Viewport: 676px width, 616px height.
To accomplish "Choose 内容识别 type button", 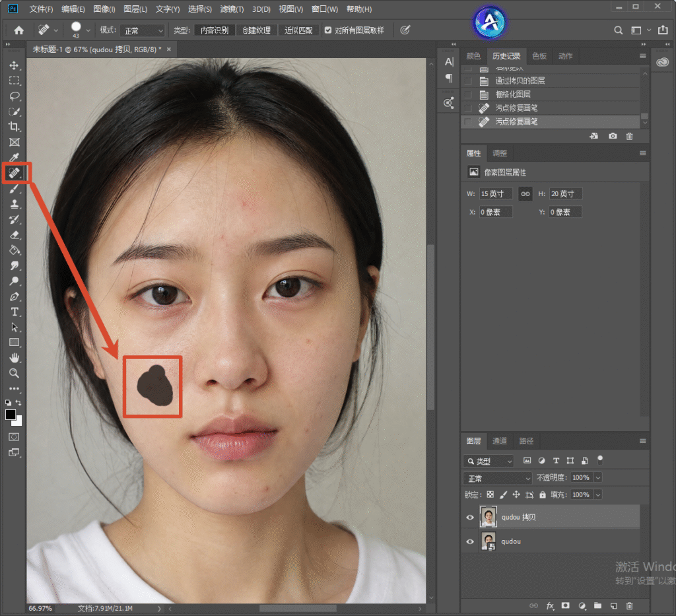I will click(215, 30).
